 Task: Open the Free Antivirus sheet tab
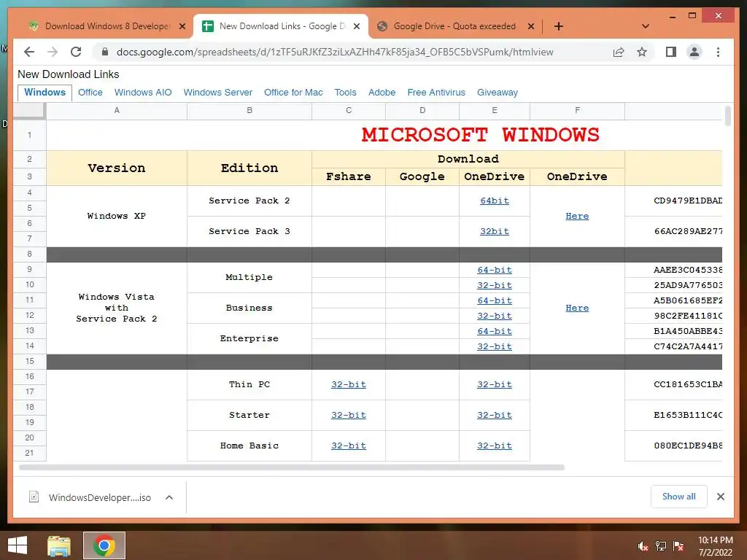point(436,93)
